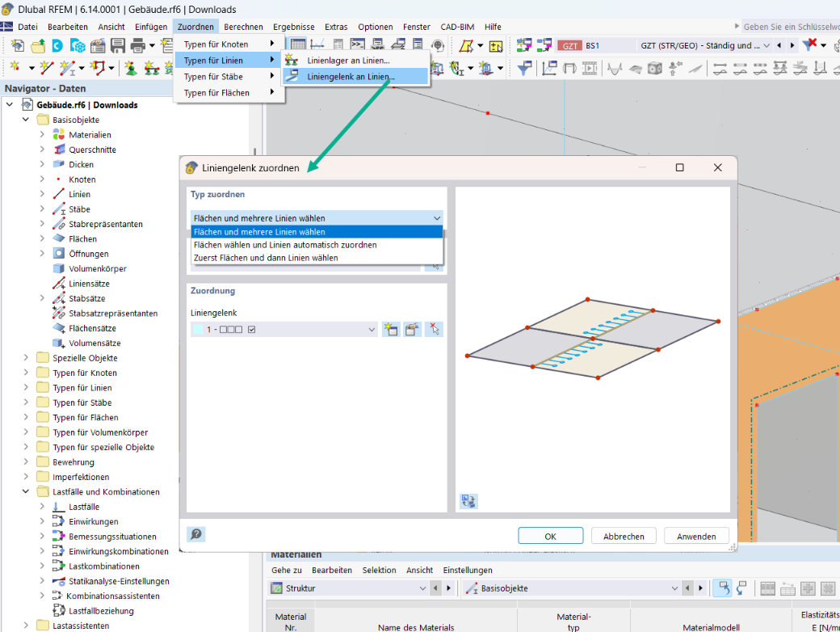Click the yellow plus-minus selection icon
Screen dimensions: 840x632
pyautogui.click(x=496, y=46)
